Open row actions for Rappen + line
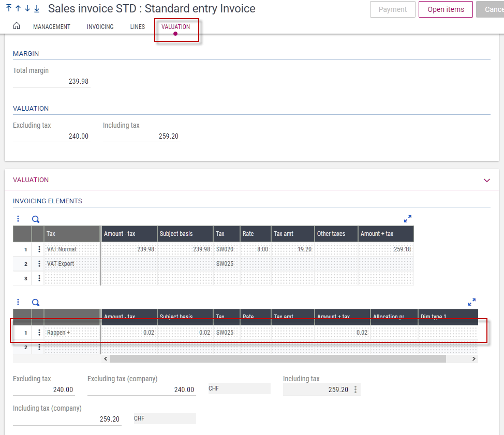The width and height of the screenshot is (504, 435). 39,333
